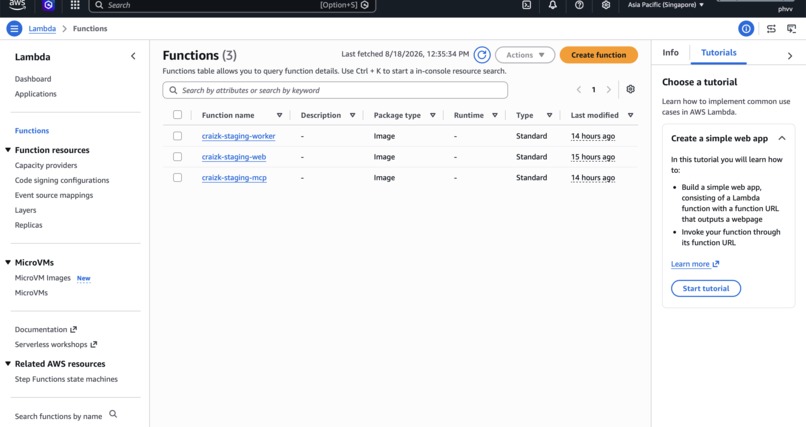Sort by Last modified column
Viewport: 806px width, 427px height.
[631, 116]
